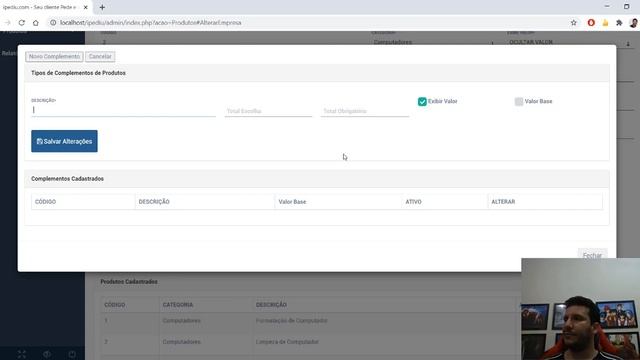
Task: Click the Cancelar button
Action: (100, 56)
